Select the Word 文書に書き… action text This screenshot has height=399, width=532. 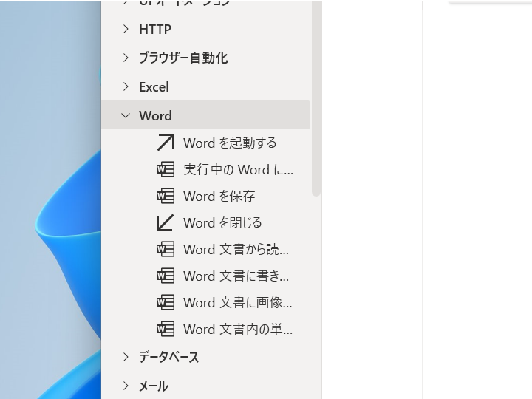(x=236, y=276)
